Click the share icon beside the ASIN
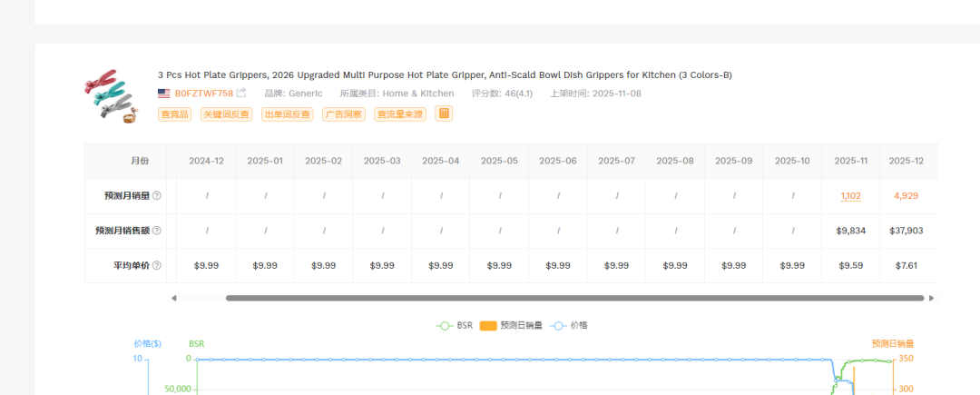 click(x=241, y=93)
